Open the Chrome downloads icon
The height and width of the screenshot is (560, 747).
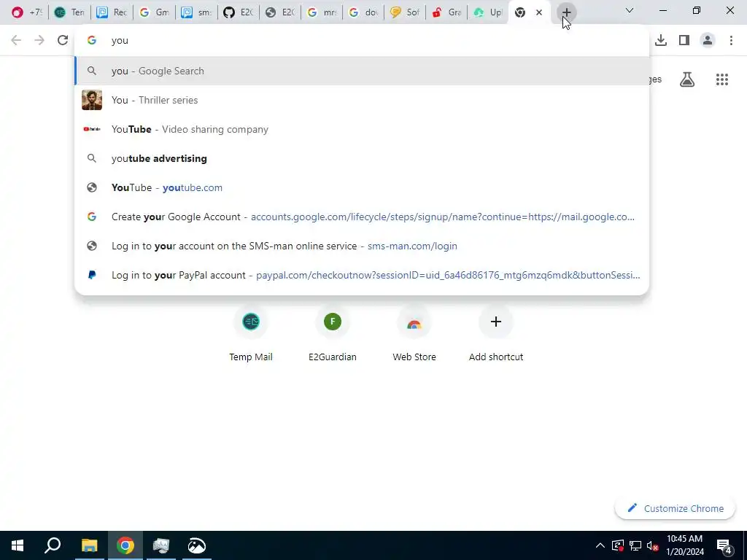click(x=661, y=41)
